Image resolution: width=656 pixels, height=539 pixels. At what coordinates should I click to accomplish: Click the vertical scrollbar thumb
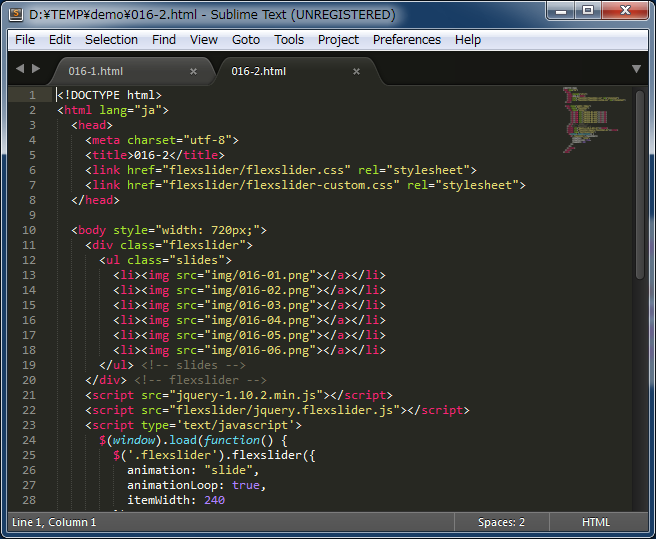point(640,185)
